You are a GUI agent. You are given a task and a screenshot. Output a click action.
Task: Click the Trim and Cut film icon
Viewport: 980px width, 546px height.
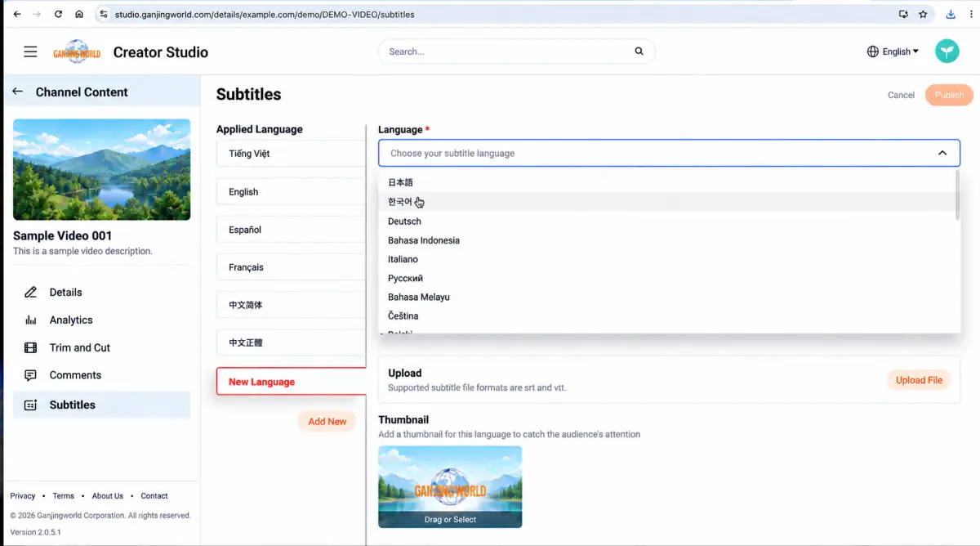tap(31, 347)
